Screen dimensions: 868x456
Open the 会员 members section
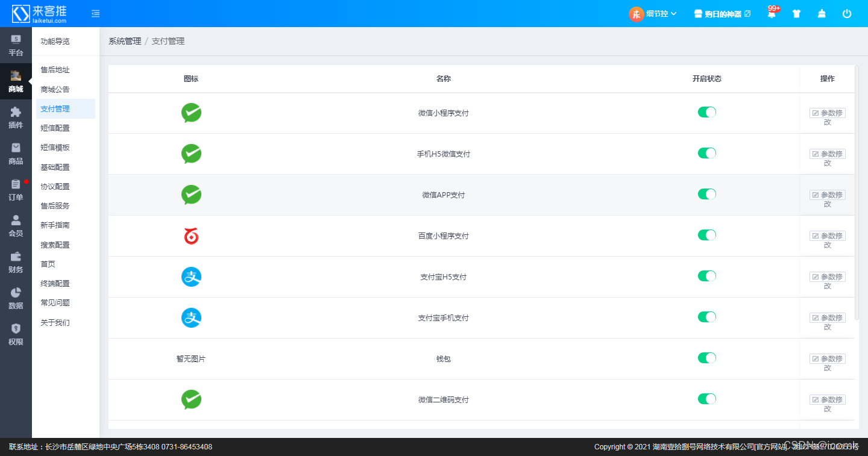coord(16,226)
